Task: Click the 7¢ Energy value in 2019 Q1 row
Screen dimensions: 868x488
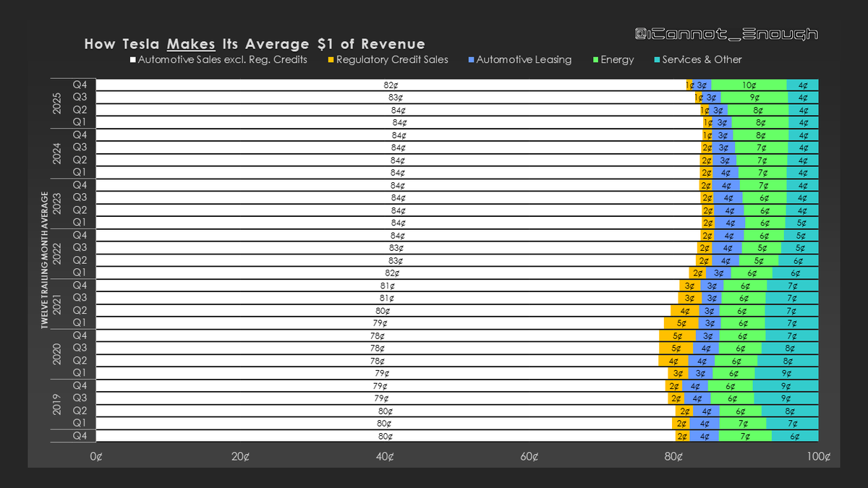Action: click(x=743, y=423)
